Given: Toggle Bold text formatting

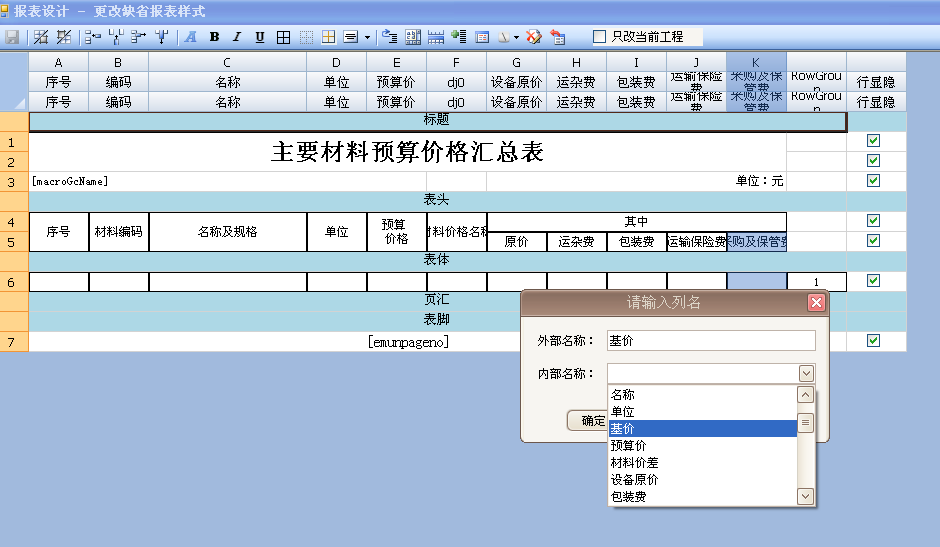Looking at the screenshot, I should 214,37.
